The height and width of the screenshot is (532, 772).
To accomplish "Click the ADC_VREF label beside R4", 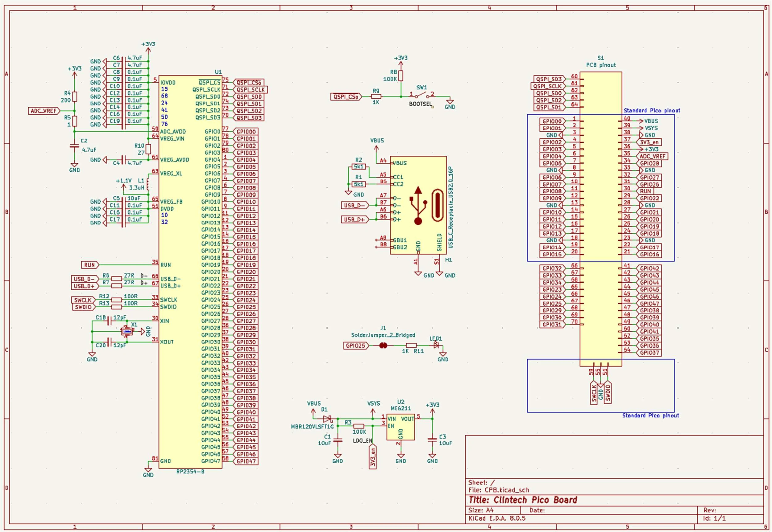I will pos(44,111).
